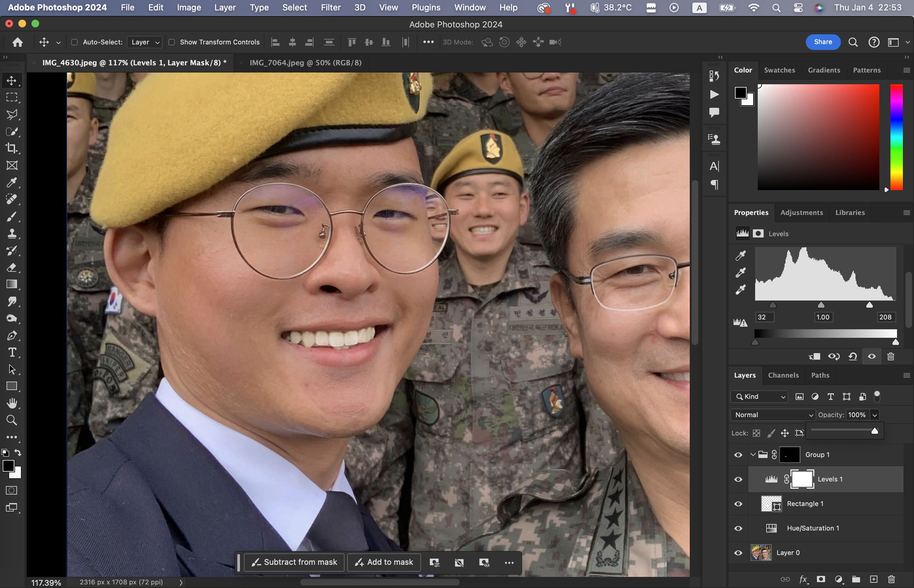Viewport: 914px width, 588px height.
Task: Select the Crop tool
Action: [x=11, y=148]
